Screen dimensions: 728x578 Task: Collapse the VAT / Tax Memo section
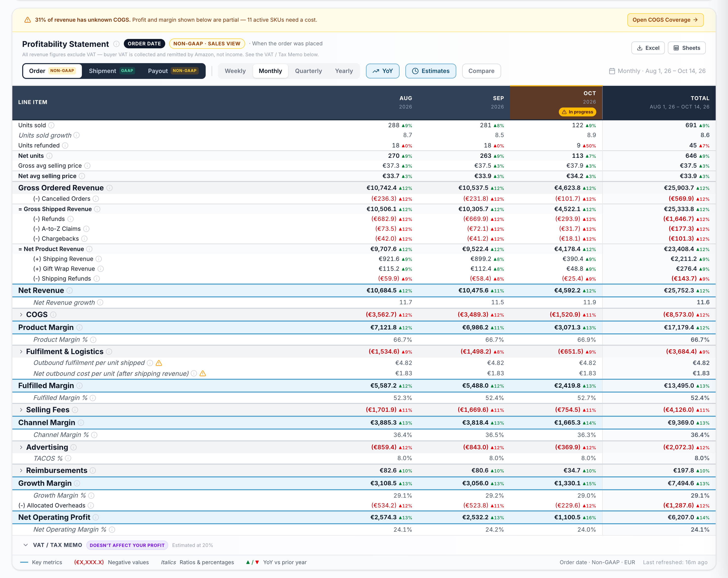click(x=25, y=545)
